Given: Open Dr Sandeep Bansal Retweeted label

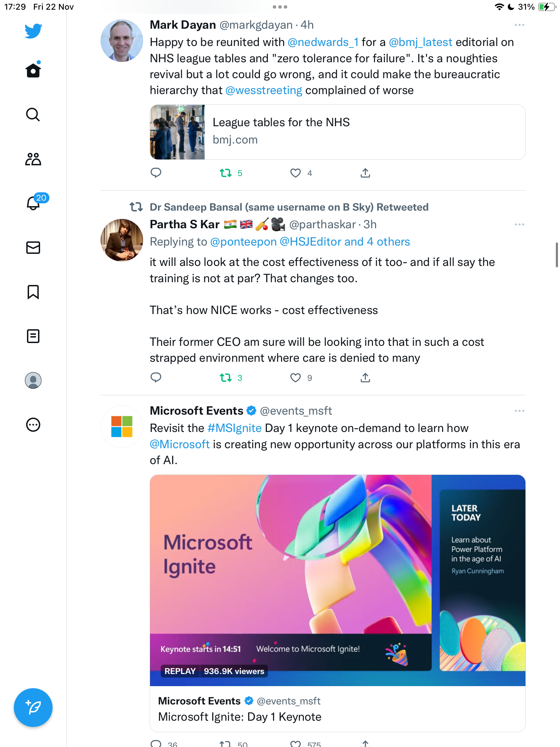Looking at the screenshot, I should (289, 207).
